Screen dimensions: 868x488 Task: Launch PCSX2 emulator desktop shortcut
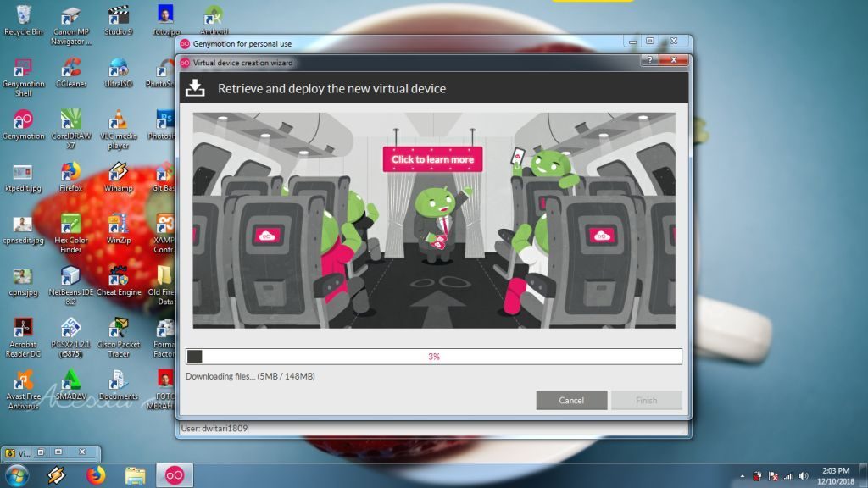tap(71, 337)
